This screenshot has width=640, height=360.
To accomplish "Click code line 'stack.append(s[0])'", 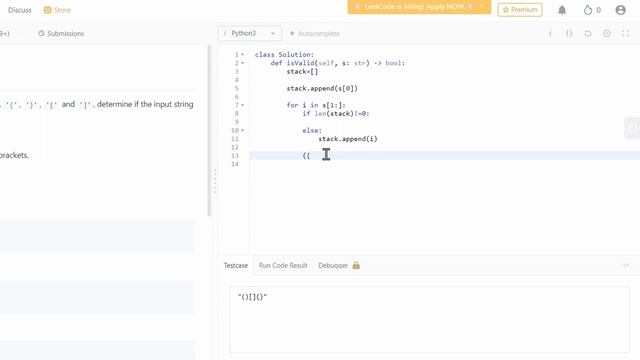I will pos(322,89).
